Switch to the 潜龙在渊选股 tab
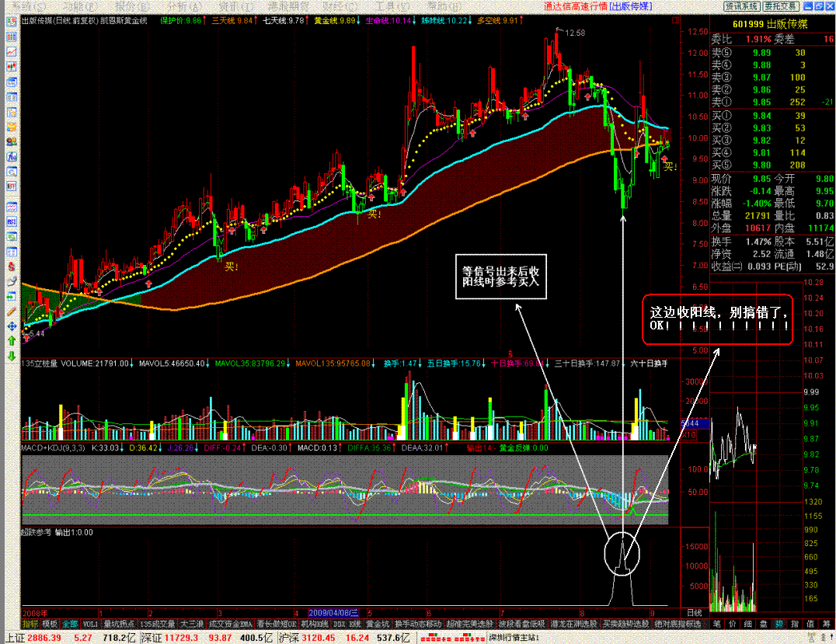836x644 pixels. tap(573, 624)
